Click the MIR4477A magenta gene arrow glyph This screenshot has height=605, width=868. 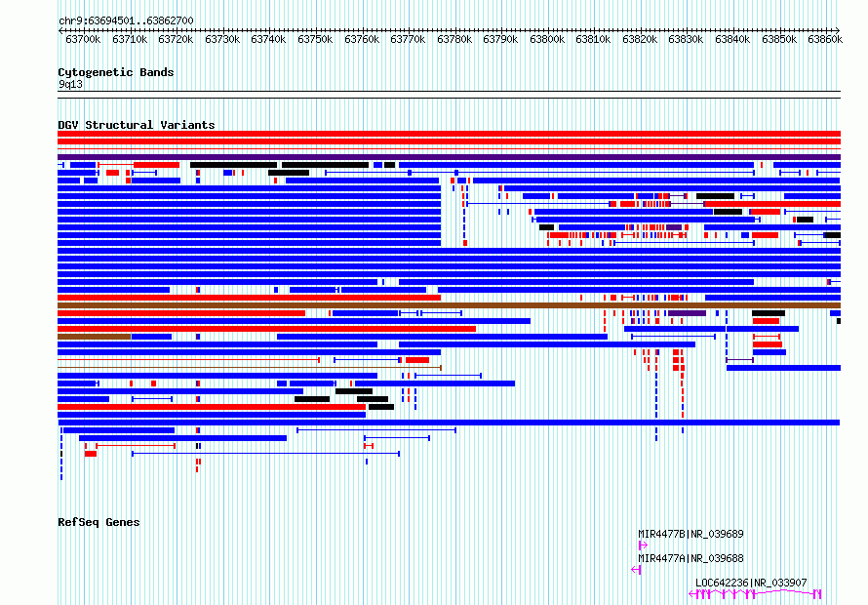click(636, 570)
